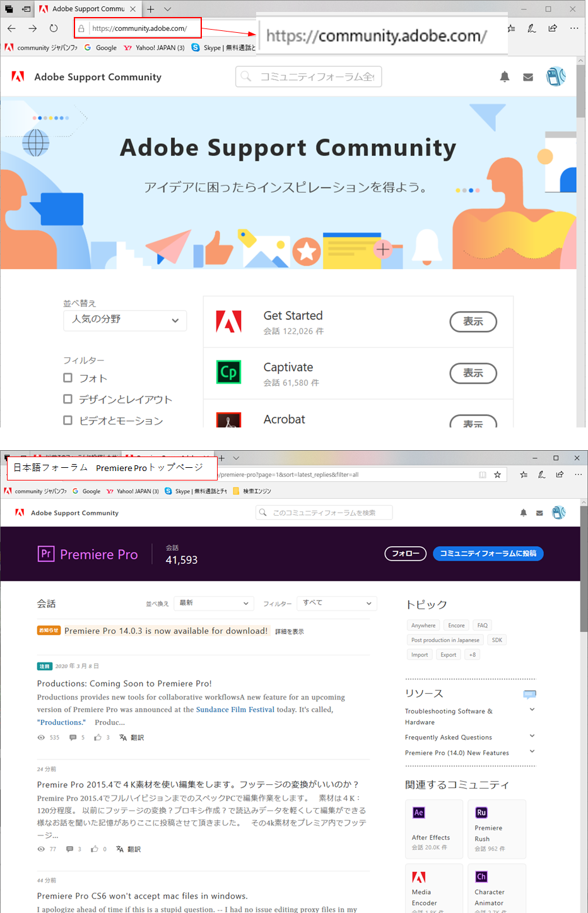
Task: Open the Sundance Film Festival link
Action: point(235,710)
